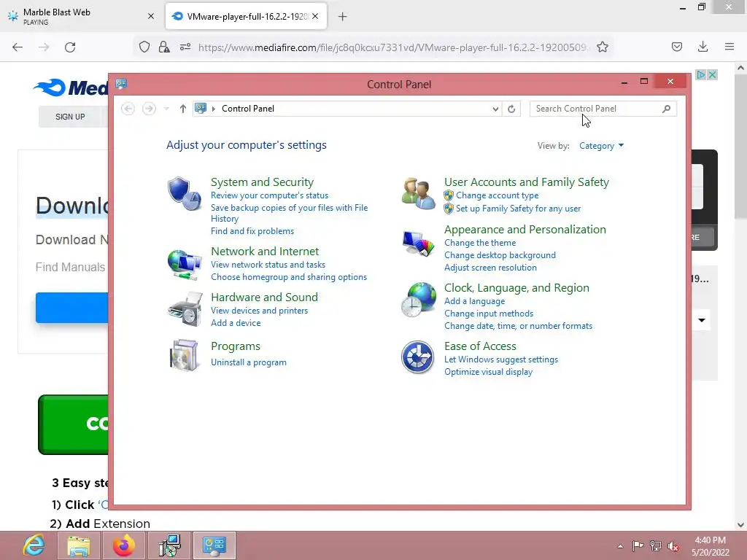This screenshot has width=747, height=560.
Task: Open recent locations dropdown arrow
Action: [166, 109]
